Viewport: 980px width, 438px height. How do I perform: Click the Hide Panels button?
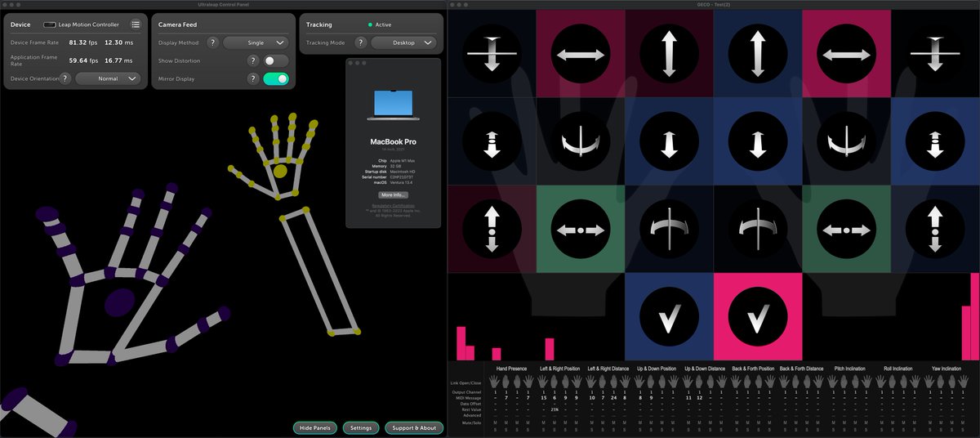coord(315,427)
